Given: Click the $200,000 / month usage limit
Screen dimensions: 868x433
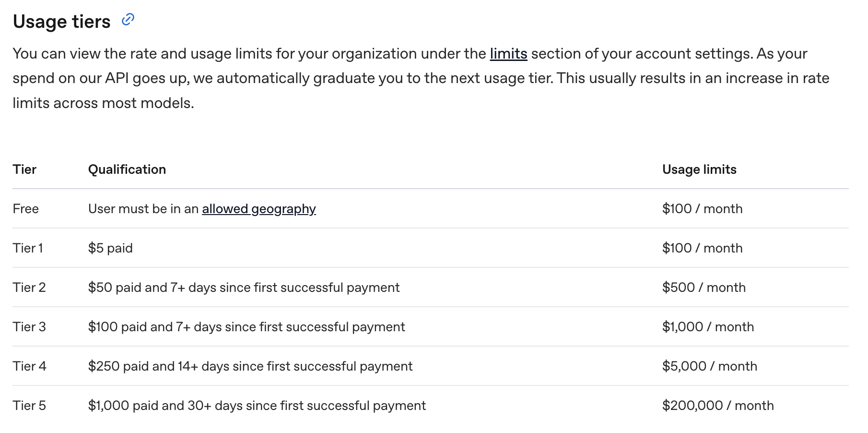Looking at the screenshot, I should coord(718,406).
